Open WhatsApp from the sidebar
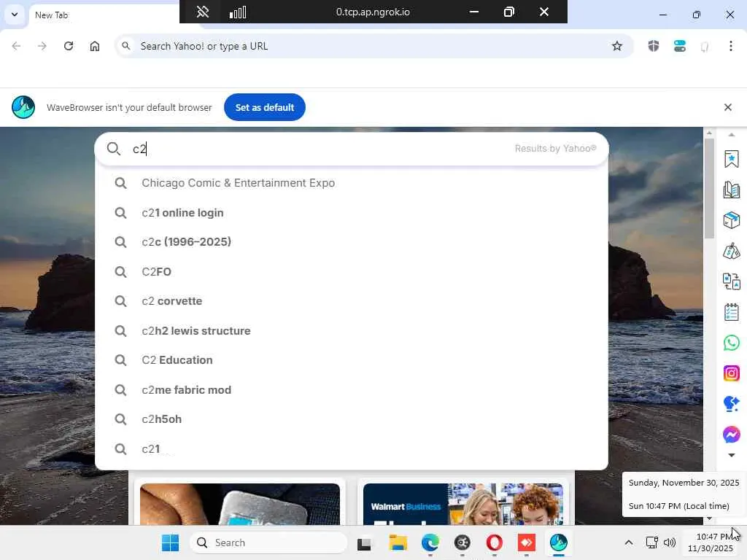Screen dimensions: 747x560 coord(731,343)
